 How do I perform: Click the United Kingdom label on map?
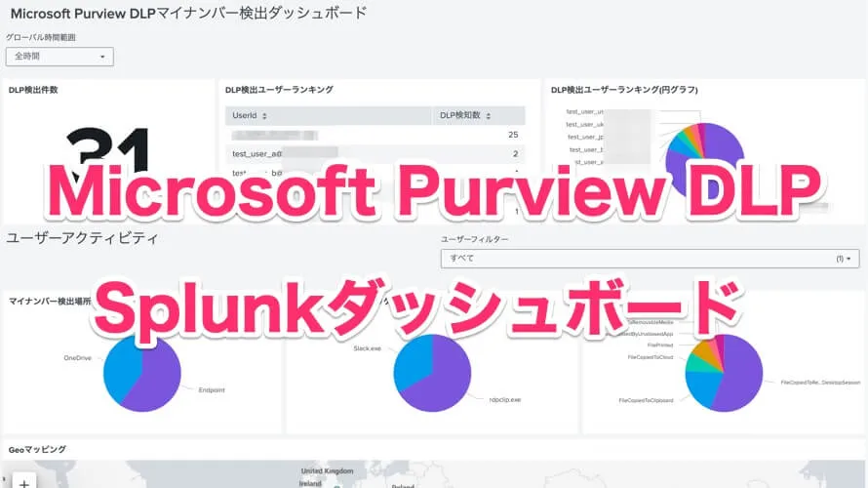pyautogui.click(x=327, y=470)
